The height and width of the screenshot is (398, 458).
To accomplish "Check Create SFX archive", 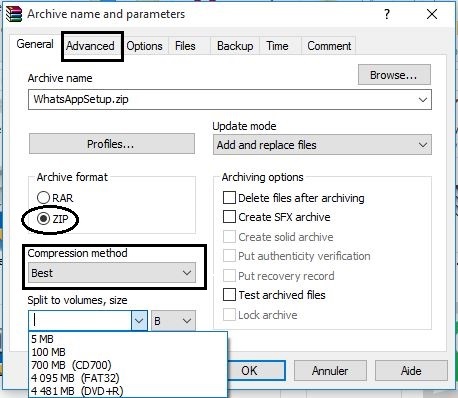I will tap(277, 217).
